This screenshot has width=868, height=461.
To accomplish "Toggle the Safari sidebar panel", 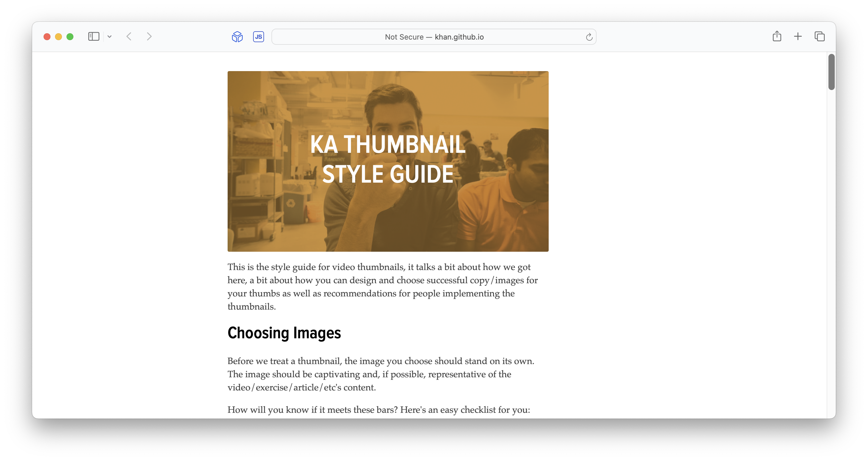I will click(94, 36).
